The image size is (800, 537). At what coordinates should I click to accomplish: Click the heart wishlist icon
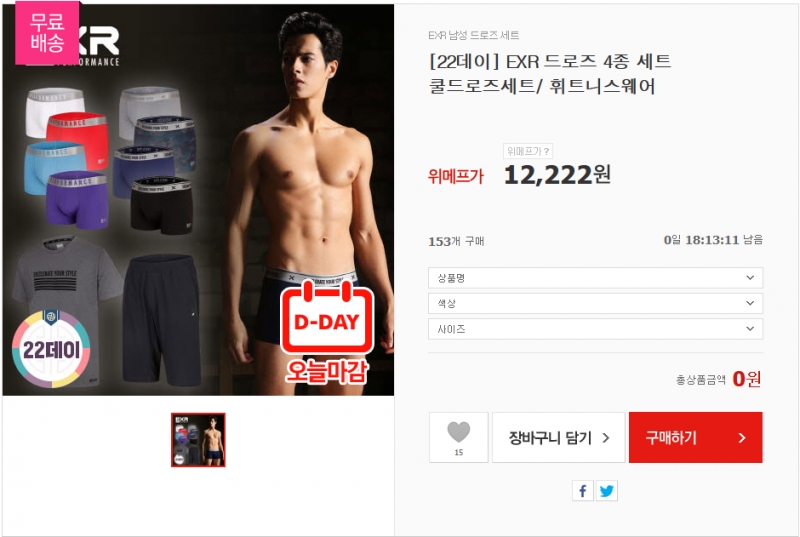tap(458, 432)
